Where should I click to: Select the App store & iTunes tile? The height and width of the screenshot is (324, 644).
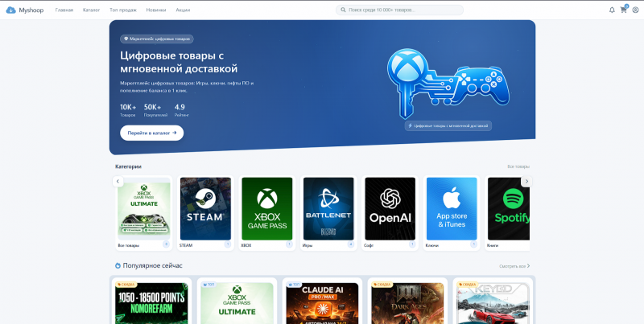[x=452, y=213]
